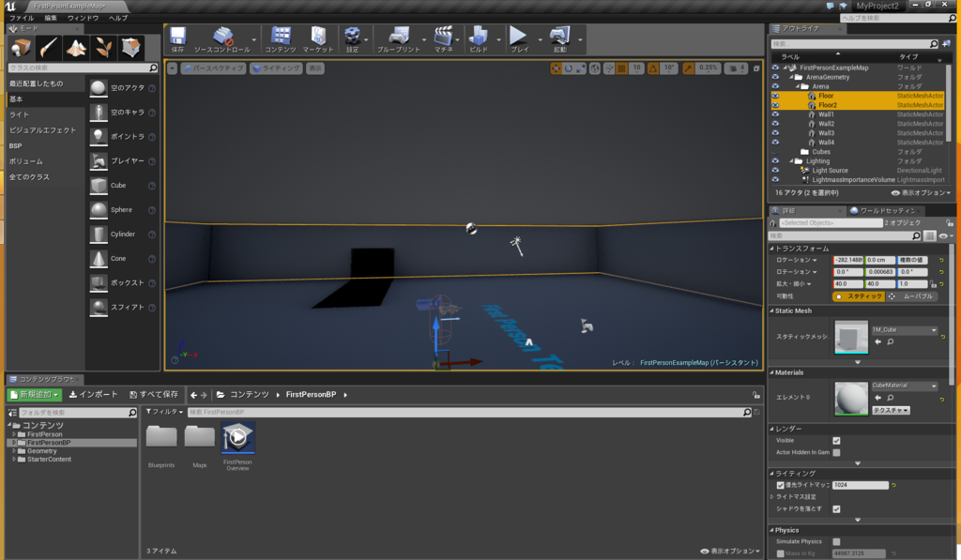The width and height of the screenshot is (961, 560).
Task: Open the Settings (設定) toolbar icon
Action: pos(353,37)
